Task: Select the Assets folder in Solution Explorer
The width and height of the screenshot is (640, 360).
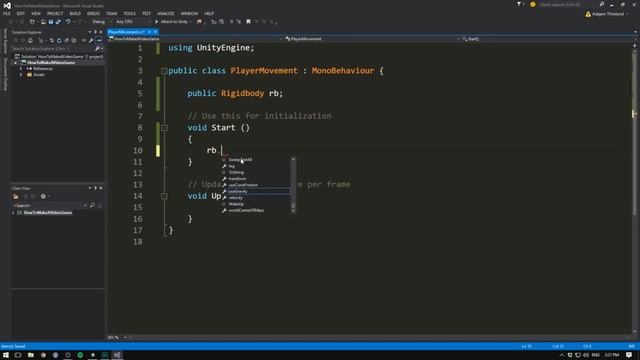Action: 39,75
